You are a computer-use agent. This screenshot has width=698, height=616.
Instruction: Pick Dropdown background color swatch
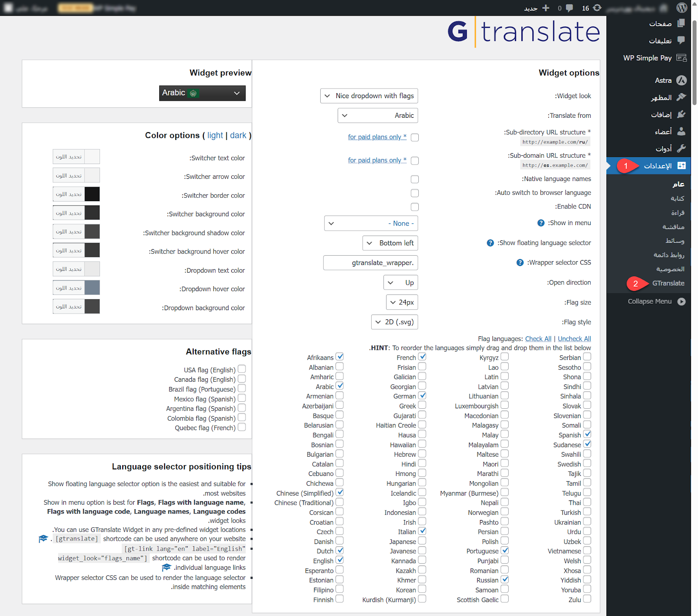point(92,307)
